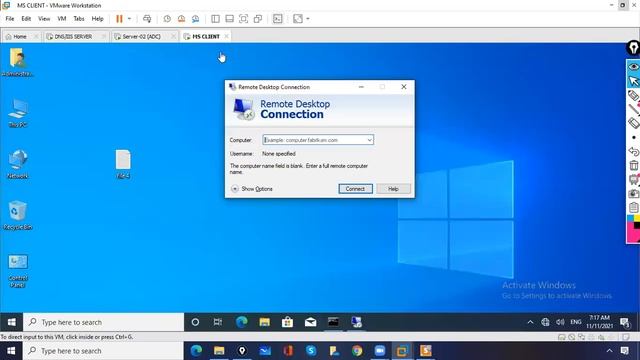Select the line drawing annotation tool
This screenshot has width=640, height=360.
(633, 109)
